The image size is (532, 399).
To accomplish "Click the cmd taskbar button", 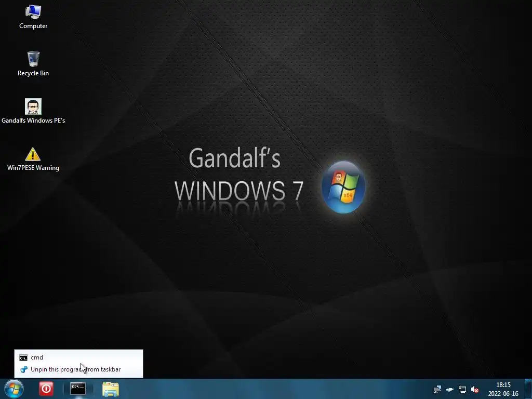I will [78, 389].
